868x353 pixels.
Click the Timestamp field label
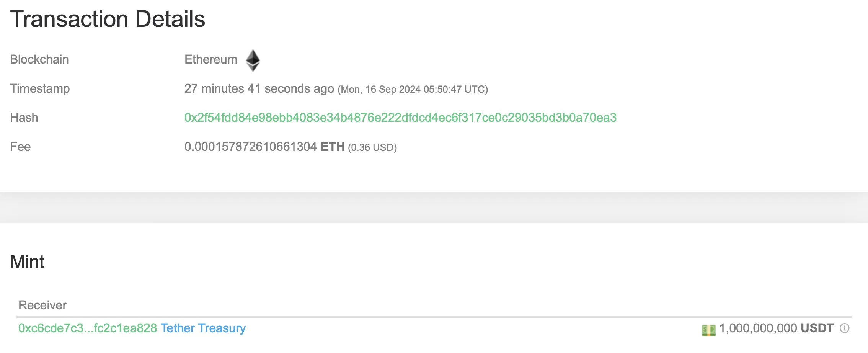(40, 88)
